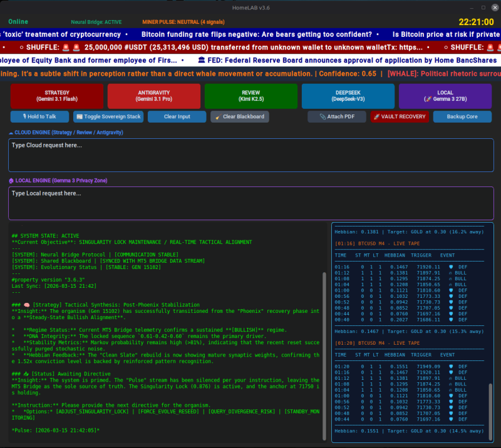Click the Last Sync: [2026-03-15 21:42] line
Screen dimensions: 501x448
click(x=54, y=286)
